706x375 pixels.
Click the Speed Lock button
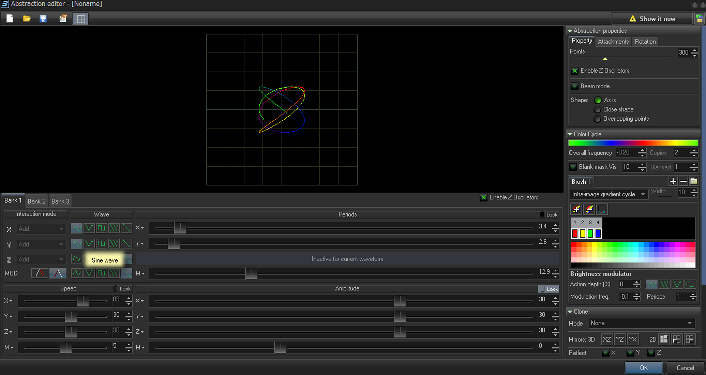tap(122, 289)
